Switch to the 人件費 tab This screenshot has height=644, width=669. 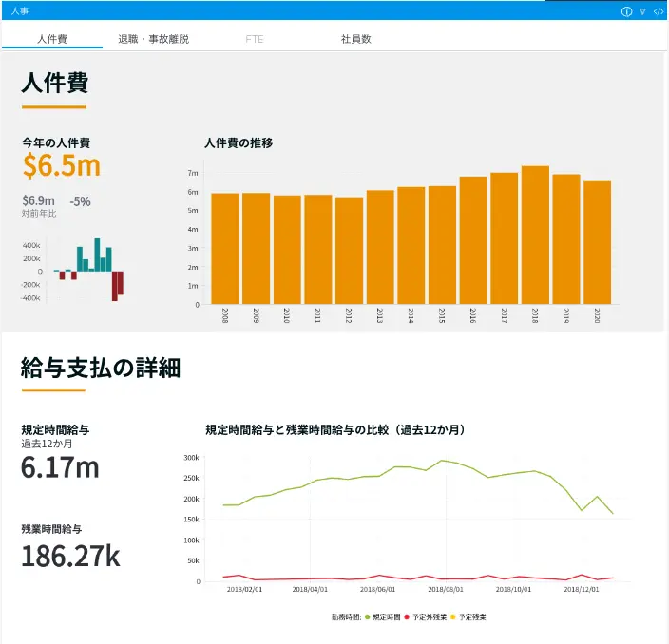[x=53, y=40]
